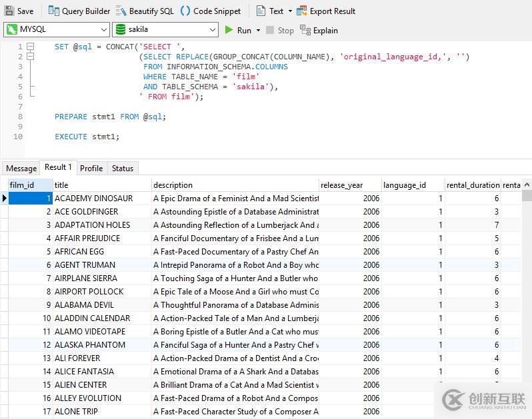The image size is (532, 419).
Task: Open the Query Builder tool
Action: 79,11
